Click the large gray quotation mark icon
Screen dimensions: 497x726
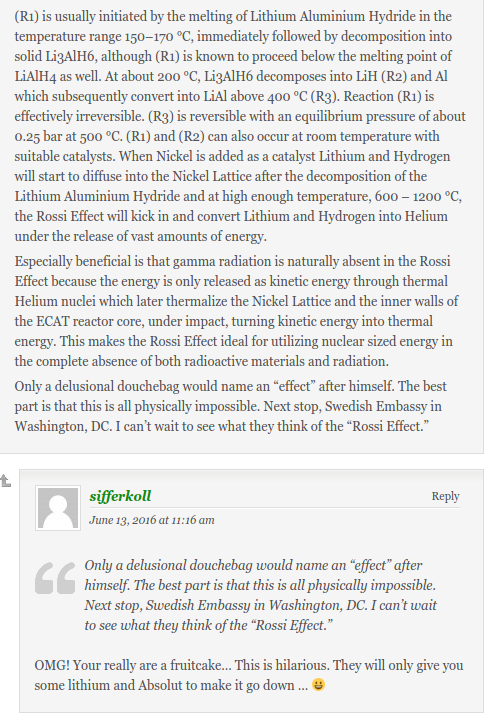(55, 578)
